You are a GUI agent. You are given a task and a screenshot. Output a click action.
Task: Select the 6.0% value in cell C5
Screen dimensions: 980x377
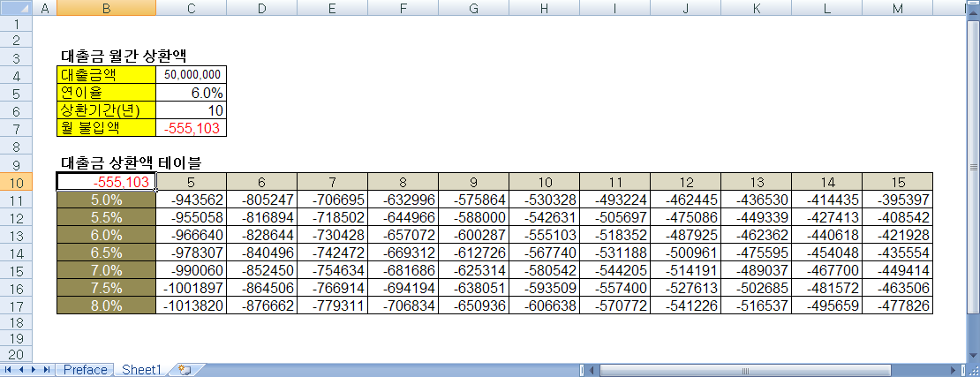click(192, 93)
